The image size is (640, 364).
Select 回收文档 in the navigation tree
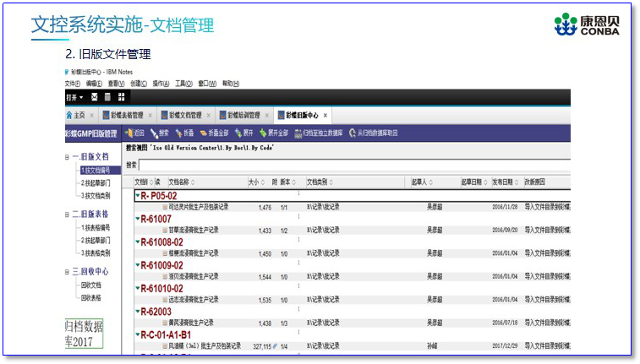[x=90, y=285]
